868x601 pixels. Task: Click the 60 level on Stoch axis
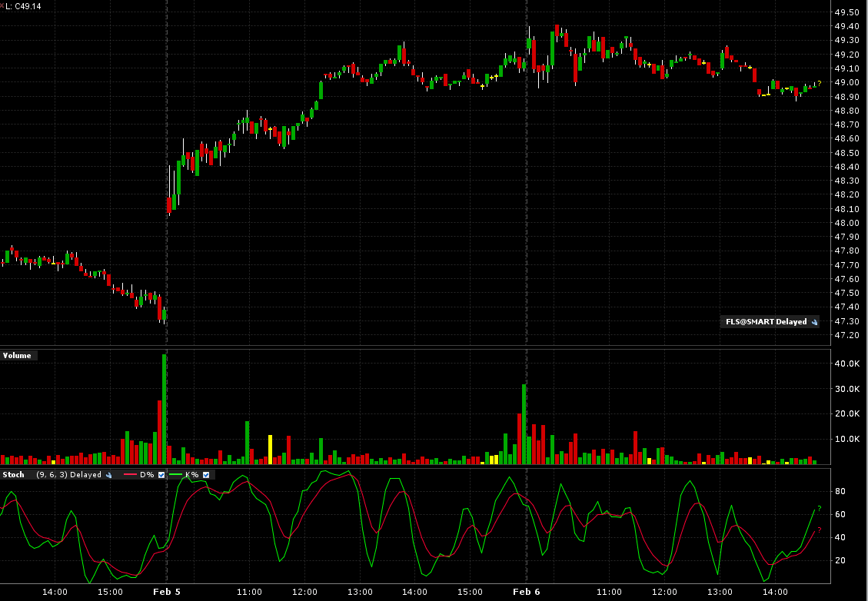point(840,515)
